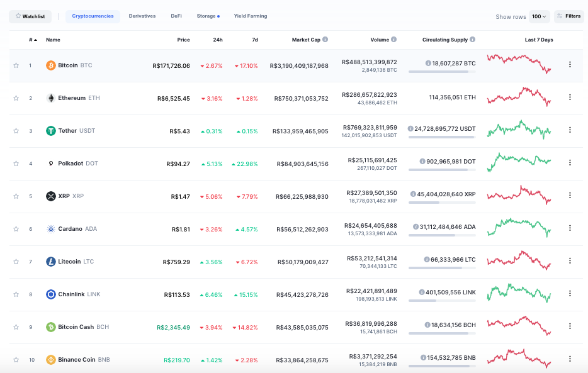Click the Polkadot logo icon
The height and width of the screenshot is (373, 588).
click(50, 164)
